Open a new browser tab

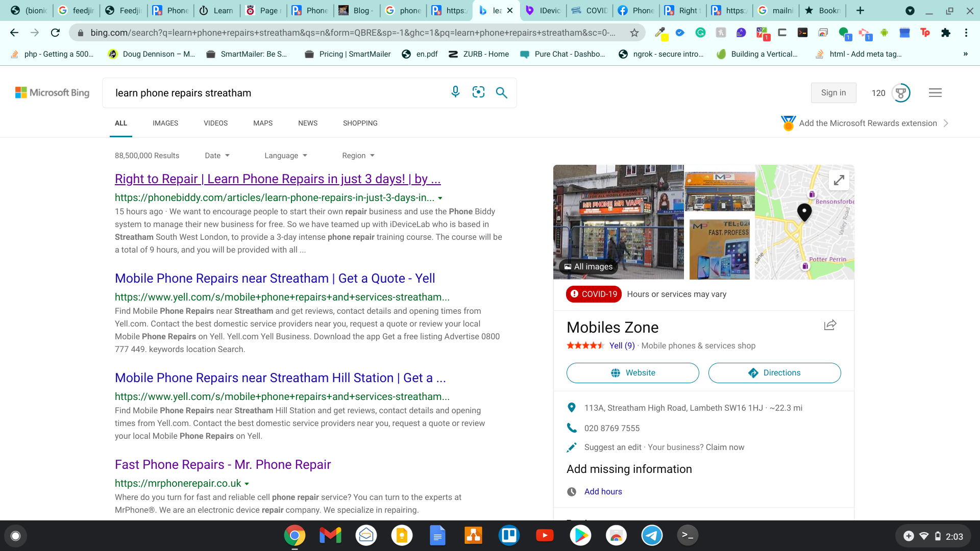click(x=860, y=10)
